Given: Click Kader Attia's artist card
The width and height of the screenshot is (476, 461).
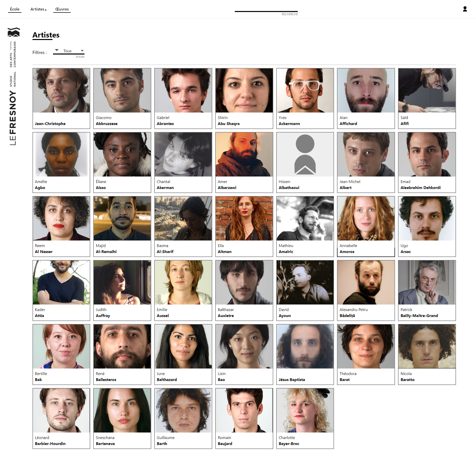Looking at the screenshot, I should point(61,290).
